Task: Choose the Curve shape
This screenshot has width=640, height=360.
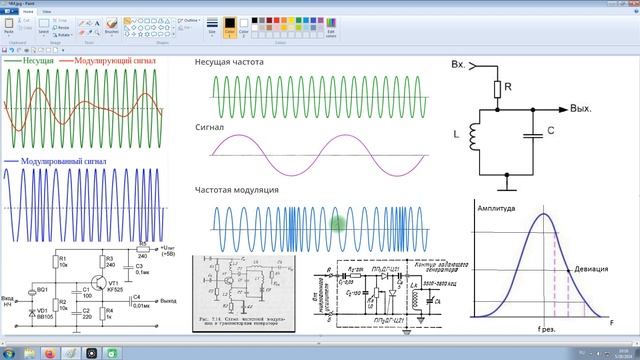Action: point(133,21)
